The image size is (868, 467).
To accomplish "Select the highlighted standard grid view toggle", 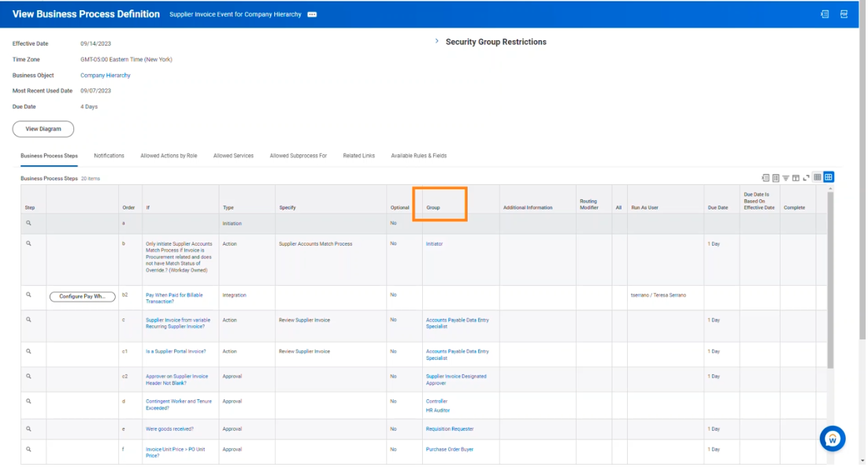I will (829, 178).
